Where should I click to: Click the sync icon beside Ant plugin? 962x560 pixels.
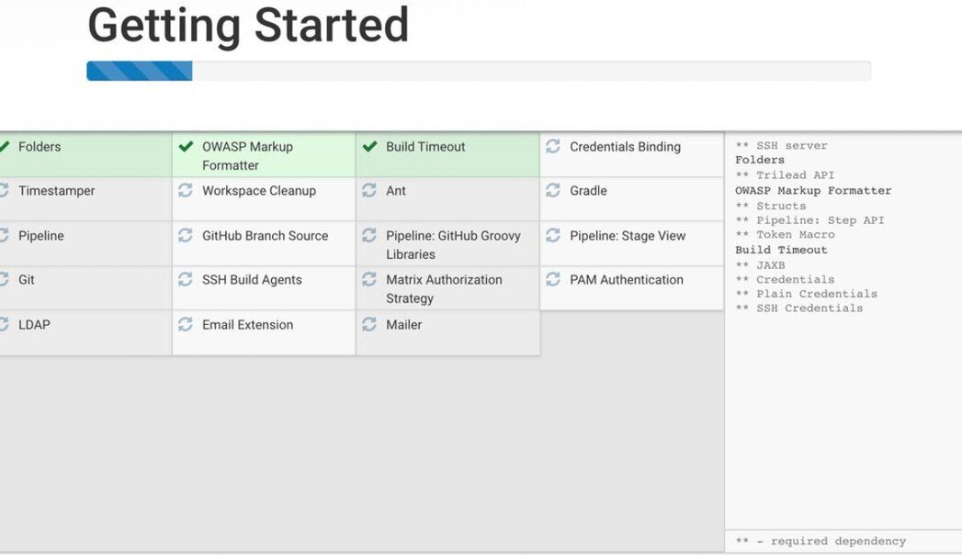[x=368, y=190]
